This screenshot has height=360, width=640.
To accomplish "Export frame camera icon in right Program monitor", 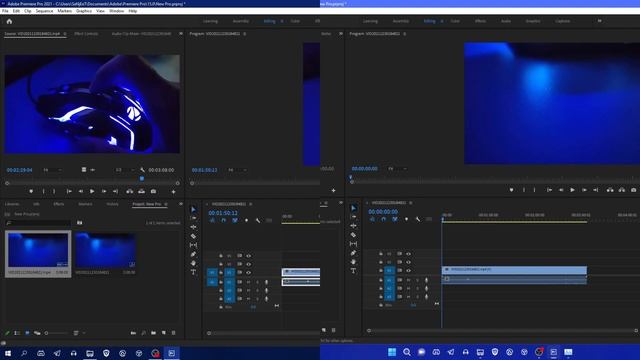I will tap(633, 190).
